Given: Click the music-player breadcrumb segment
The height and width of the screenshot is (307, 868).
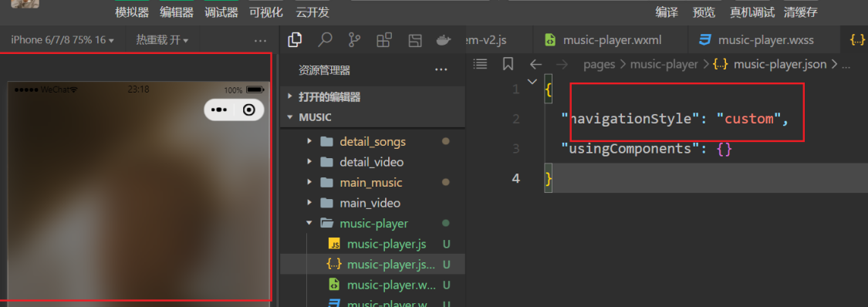Looking at the screenshot, I should click(x=664, y=64).
